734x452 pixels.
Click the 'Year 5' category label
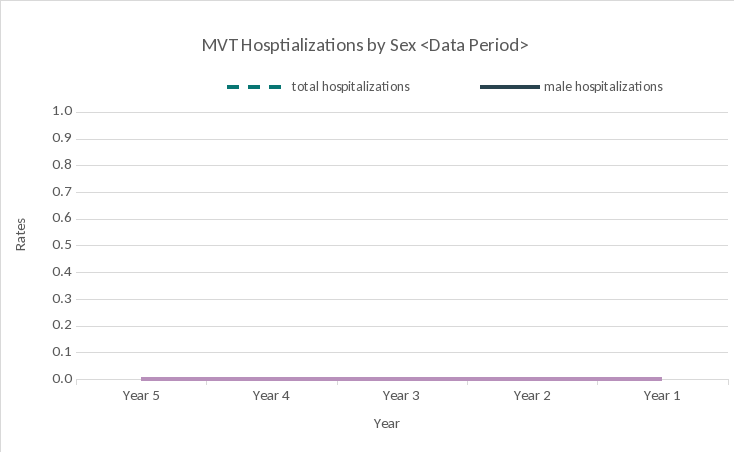click(x=141, y=396)
